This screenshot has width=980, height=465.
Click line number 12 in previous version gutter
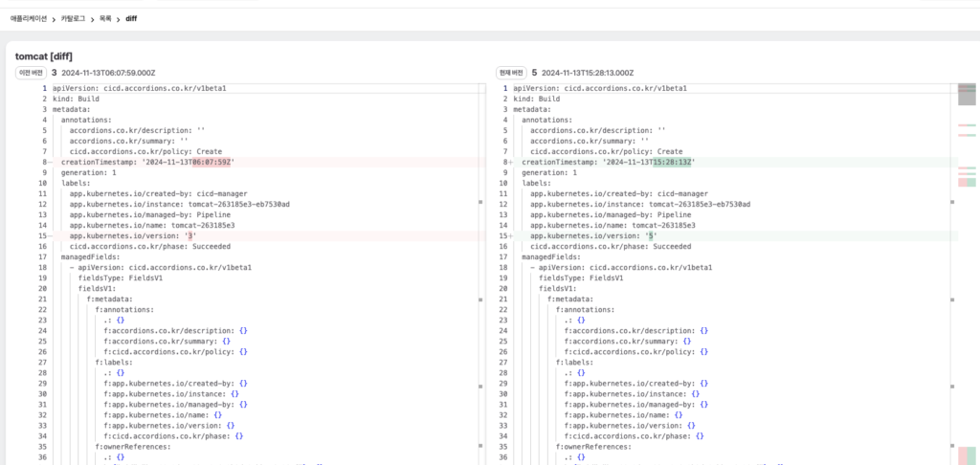(42, 205)
